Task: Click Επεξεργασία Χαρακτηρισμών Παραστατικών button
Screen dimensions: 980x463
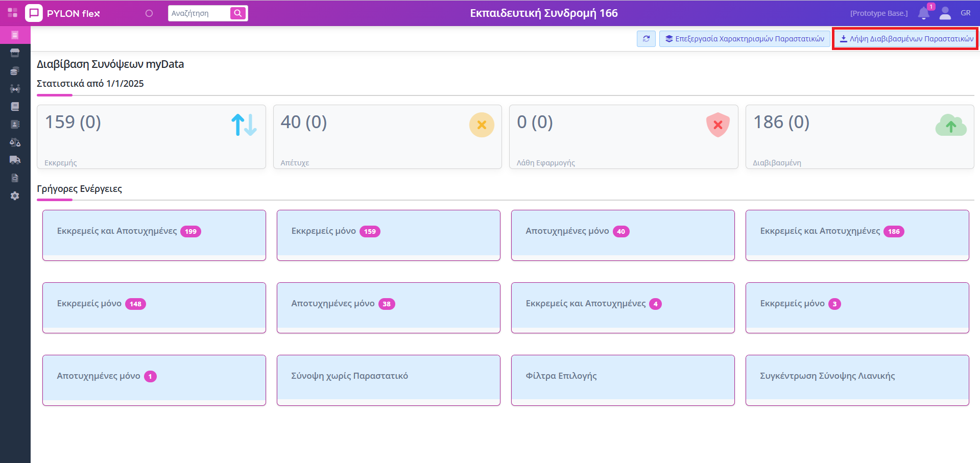Action: point(745,39)
